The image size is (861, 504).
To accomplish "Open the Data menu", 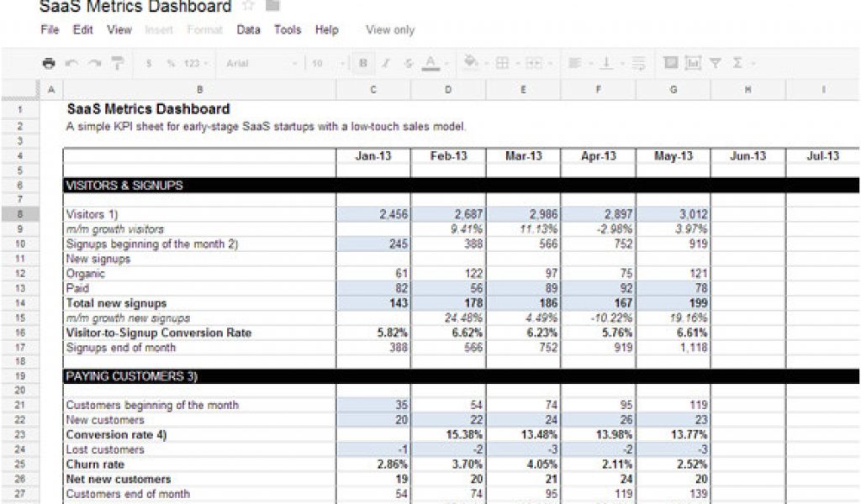I will [x=247, y=30].
